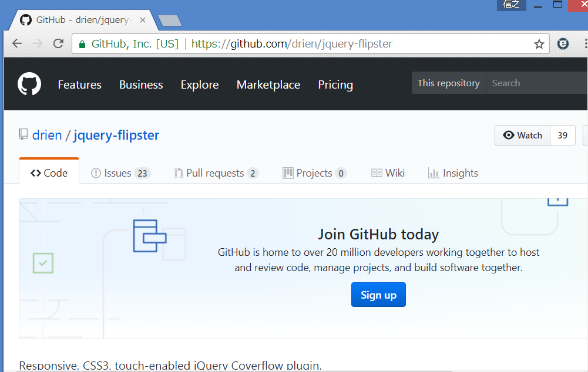Open a new browser tab

pyautogui.click(x=170, y=21)
